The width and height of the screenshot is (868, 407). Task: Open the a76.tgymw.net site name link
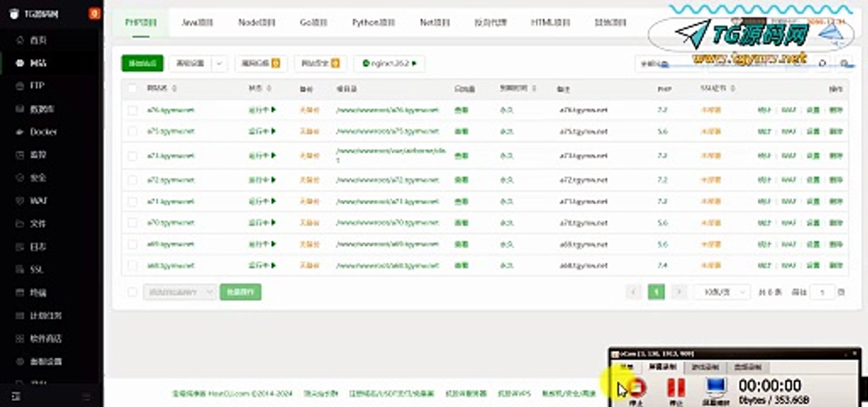170,110
